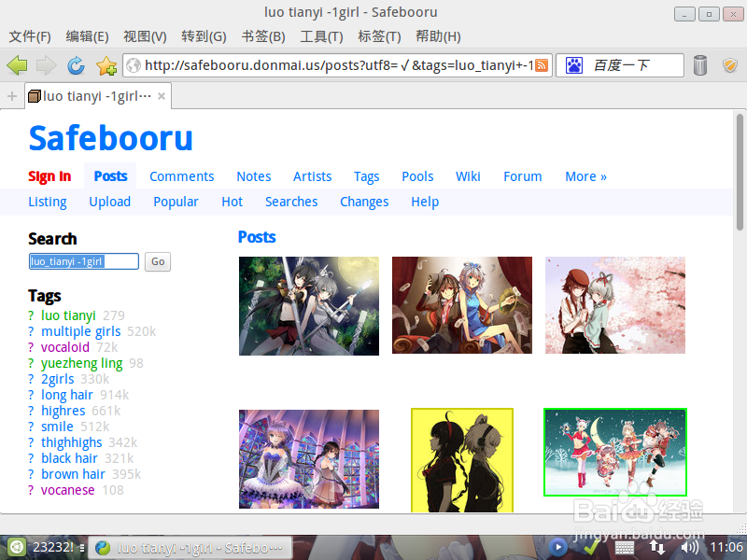Open a new tab with the plus button
The image size is (747, 560).
(12, 96)
